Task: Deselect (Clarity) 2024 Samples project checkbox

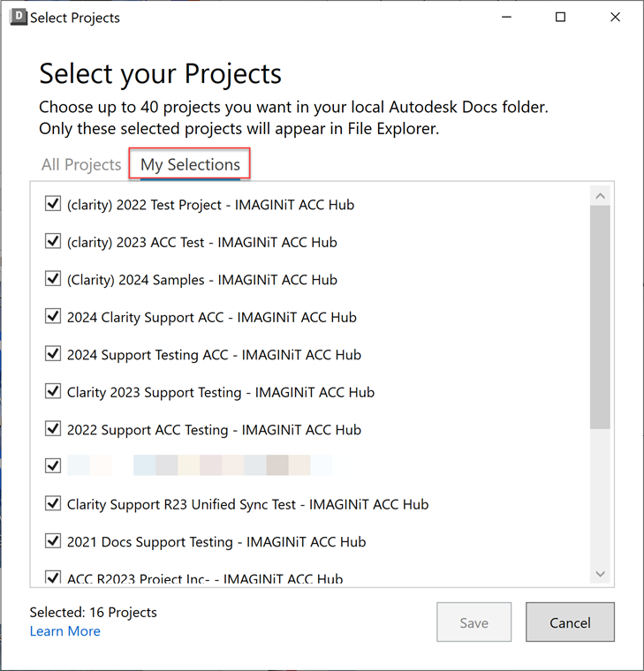Action: point(52,280)
